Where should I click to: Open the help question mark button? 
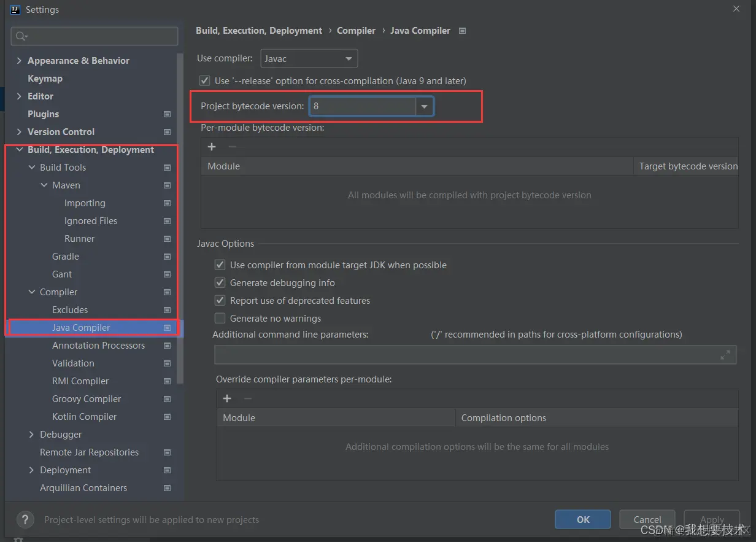coord(25,520)
